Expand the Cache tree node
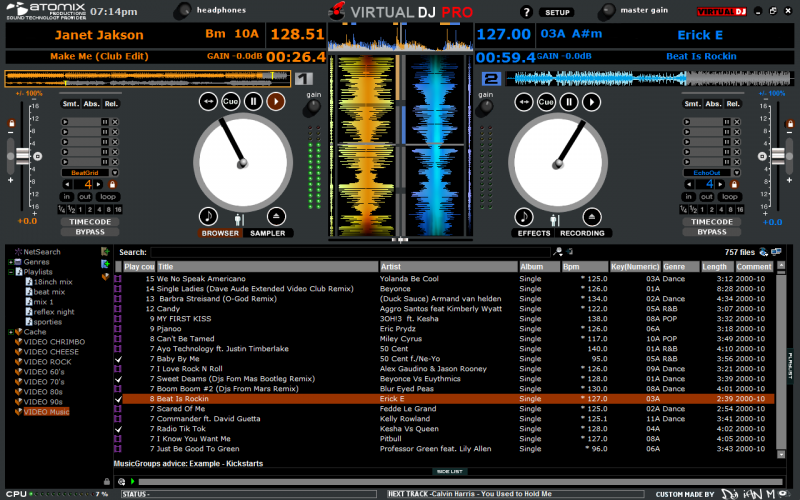Viewport: 800px width, 500px height. click(x=10, y=332)
